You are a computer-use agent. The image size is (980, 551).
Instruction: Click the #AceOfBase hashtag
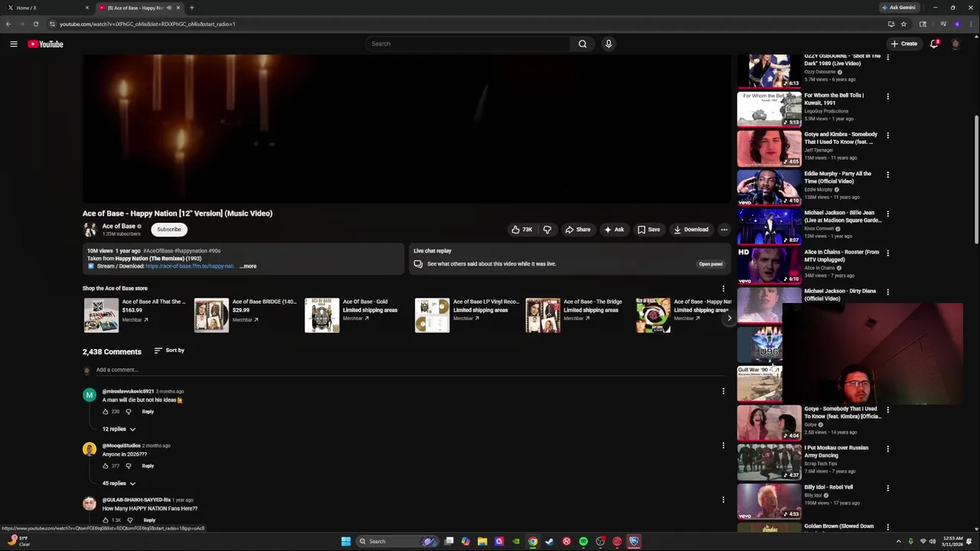coord(158,251)
